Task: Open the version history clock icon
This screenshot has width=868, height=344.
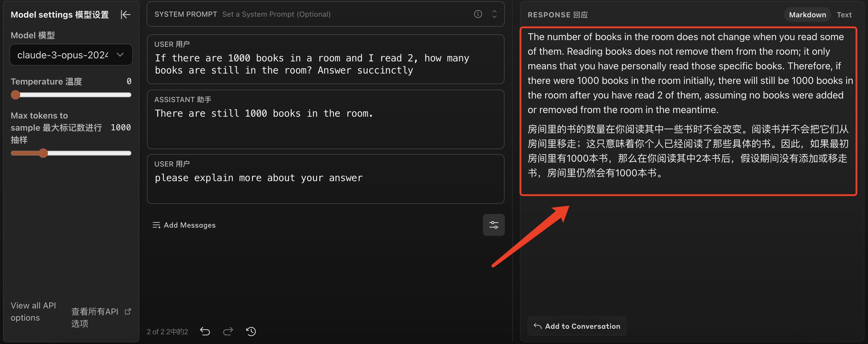Action: tap(251, 332)
